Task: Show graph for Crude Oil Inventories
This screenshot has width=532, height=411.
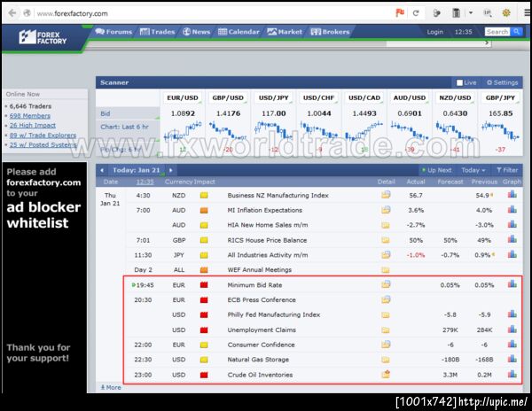Action: click(x=512, y=374)
